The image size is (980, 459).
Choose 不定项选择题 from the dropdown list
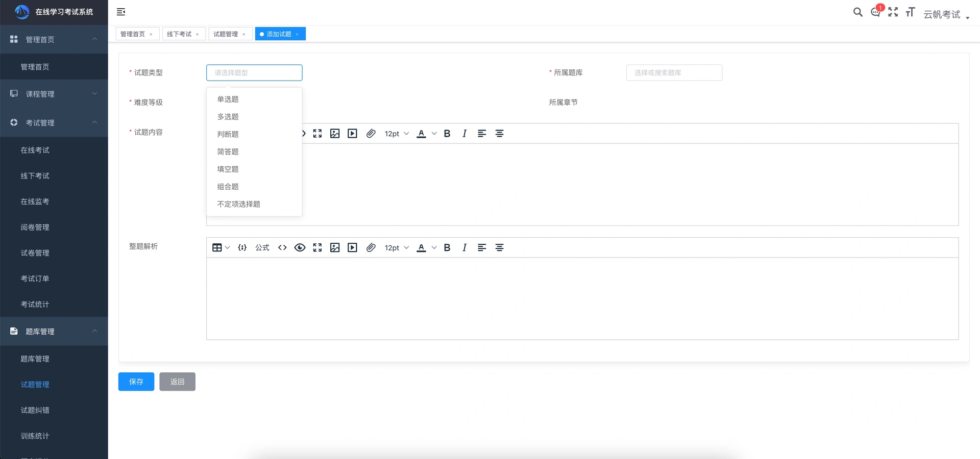[254, 204]
